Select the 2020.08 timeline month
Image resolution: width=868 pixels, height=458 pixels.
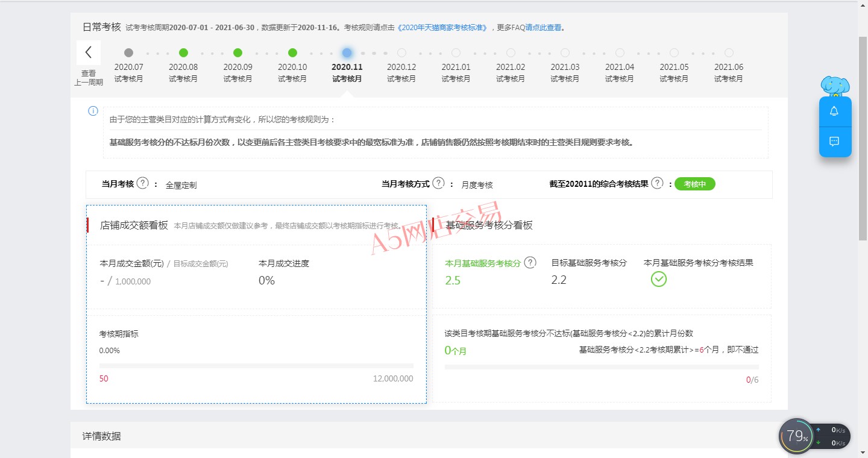tap(183, 52)
